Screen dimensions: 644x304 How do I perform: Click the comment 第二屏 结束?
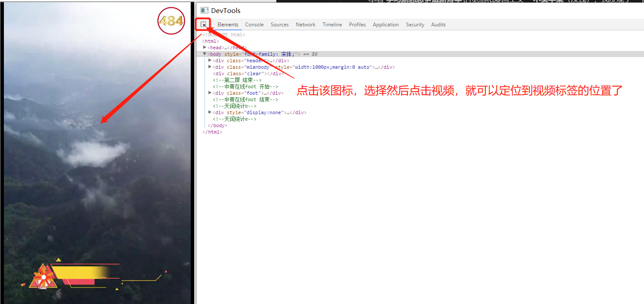pyautogui.click(x=237, y=80)
